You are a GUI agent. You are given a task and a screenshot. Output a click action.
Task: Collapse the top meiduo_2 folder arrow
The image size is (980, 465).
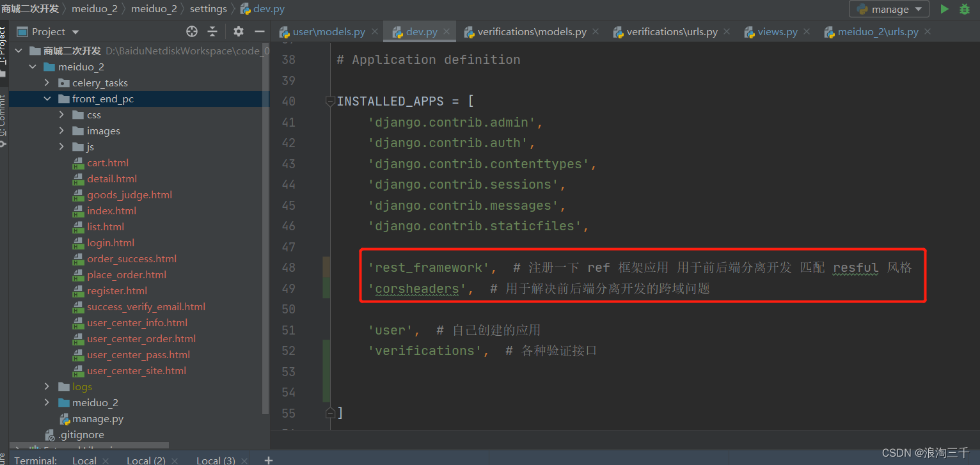[x=33, y=67]
